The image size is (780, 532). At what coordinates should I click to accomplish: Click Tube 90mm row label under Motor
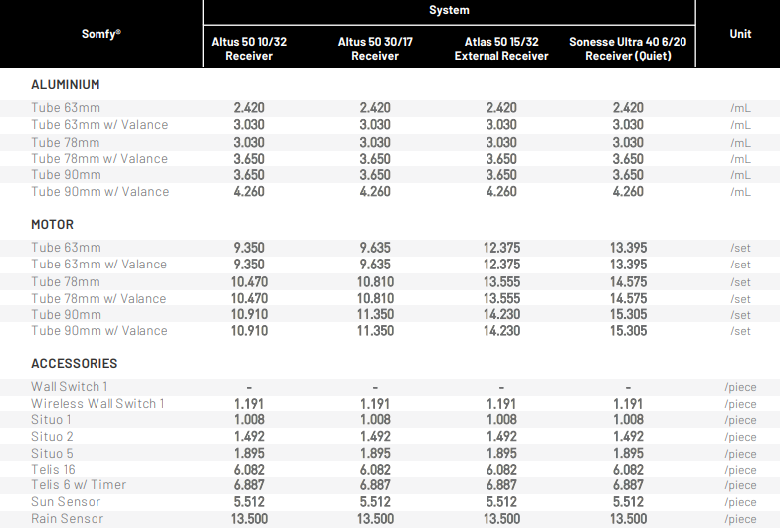66,314
